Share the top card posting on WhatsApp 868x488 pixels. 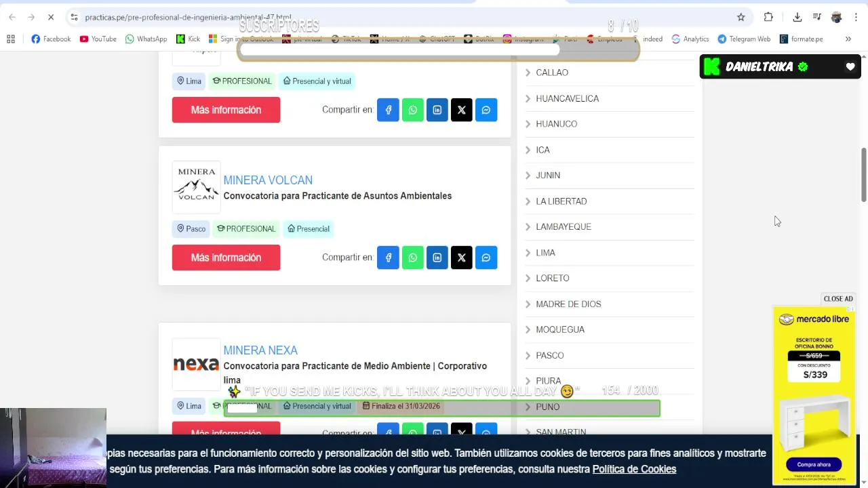[x=413, y=110]
